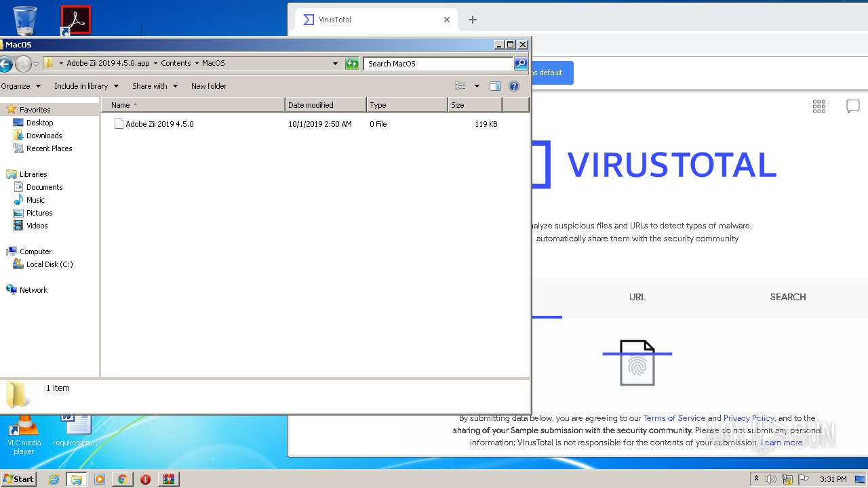Open Google apps grid icon on VirusTotal page
Image resolution: width=868 pixels, height=488 pixels.
819,106
